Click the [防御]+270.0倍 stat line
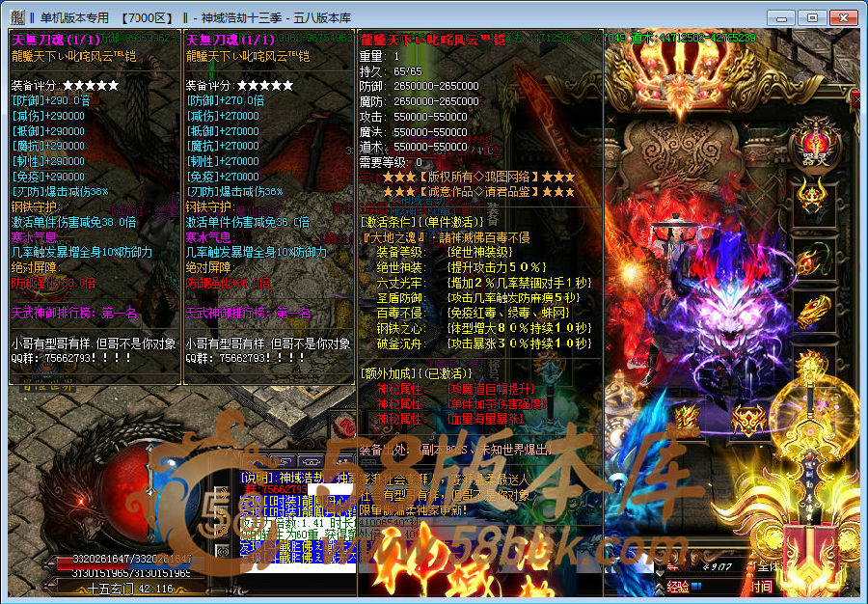 pyautogui.click(x=226, y=100)
